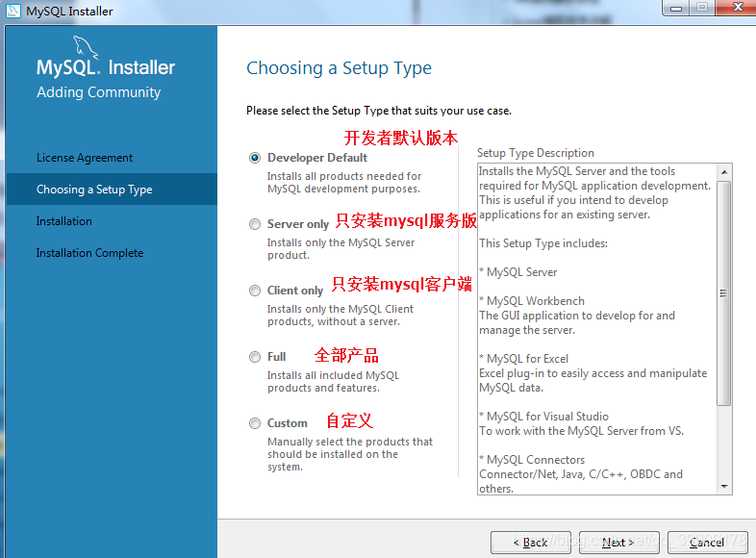Click the 'Choosing a Setup Type' page heading
Screen dimensions: 756x558
[x=339, y=68]
